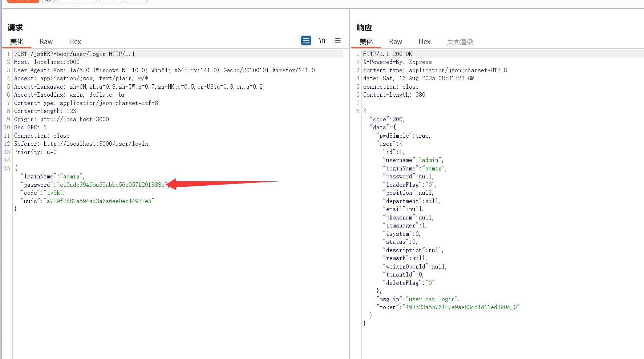Click the captcha code value "ty6k"

tap(53, 193)
